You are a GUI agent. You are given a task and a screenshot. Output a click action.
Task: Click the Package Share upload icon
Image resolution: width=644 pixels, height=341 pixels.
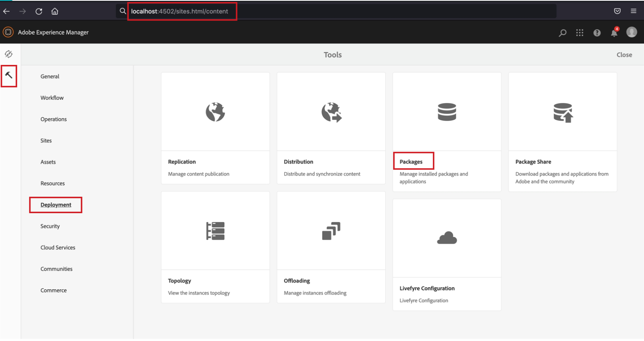(563, 113)
